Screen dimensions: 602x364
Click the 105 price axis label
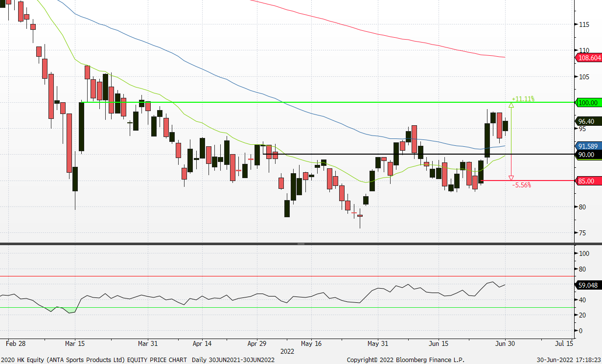tap(584, 76)
